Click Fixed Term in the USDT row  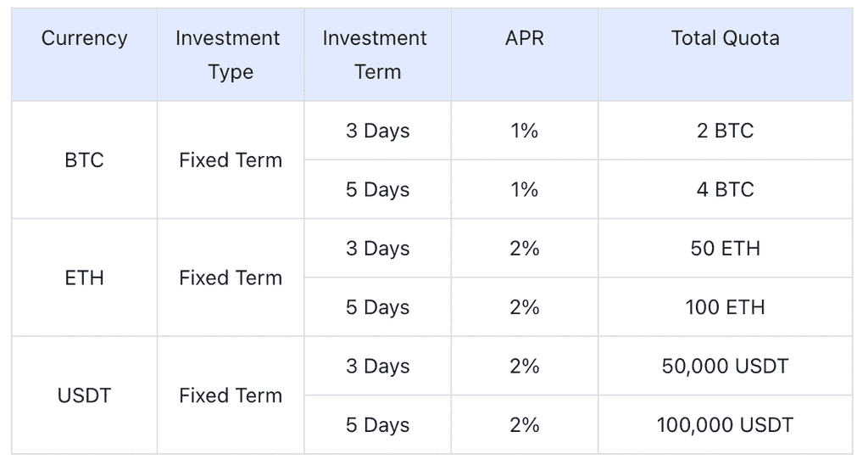[x=230, y=395]
